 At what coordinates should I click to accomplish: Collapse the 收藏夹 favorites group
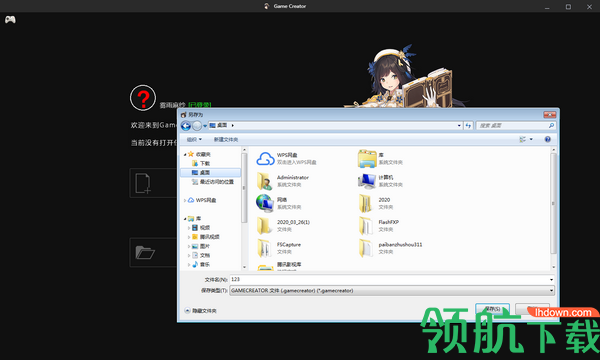pyautogui.click(x=185, y=155)
